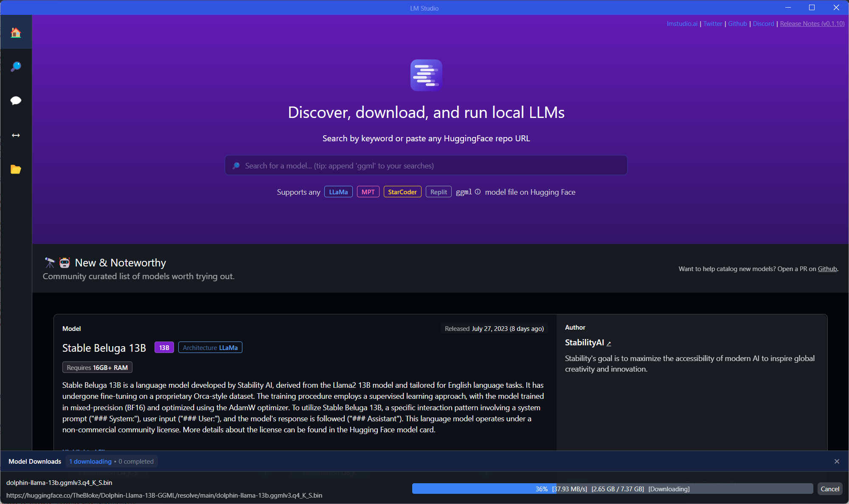Open the Github PR catalog link

[x=827, y=269]
